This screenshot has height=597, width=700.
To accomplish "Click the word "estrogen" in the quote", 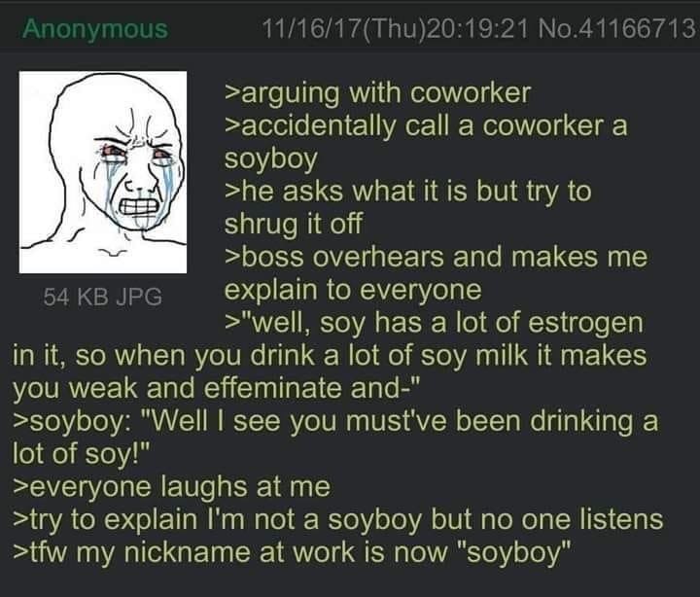I will (x=585, y=324).
